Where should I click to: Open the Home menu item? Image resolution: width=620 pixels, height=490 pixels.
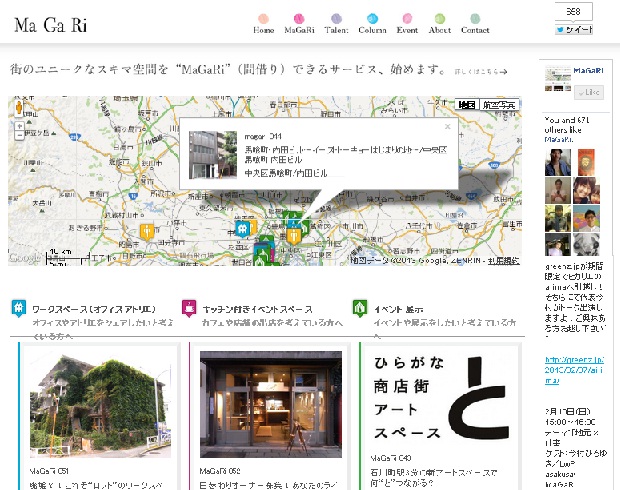263,30
